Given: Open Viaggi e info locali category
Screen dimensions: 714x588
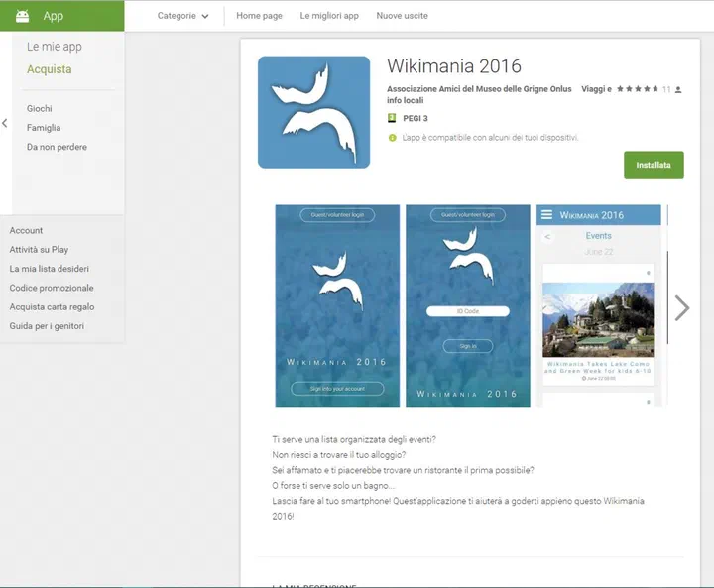Looking at the screenshot, I should tap(596, 89).
